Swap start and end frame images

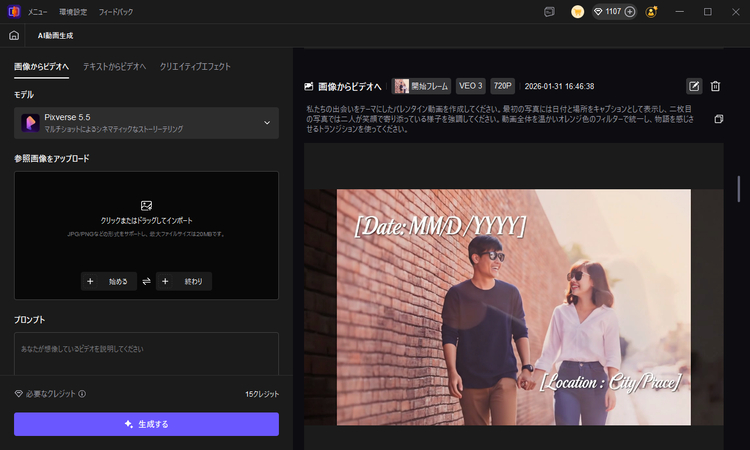tap(146, 282)
